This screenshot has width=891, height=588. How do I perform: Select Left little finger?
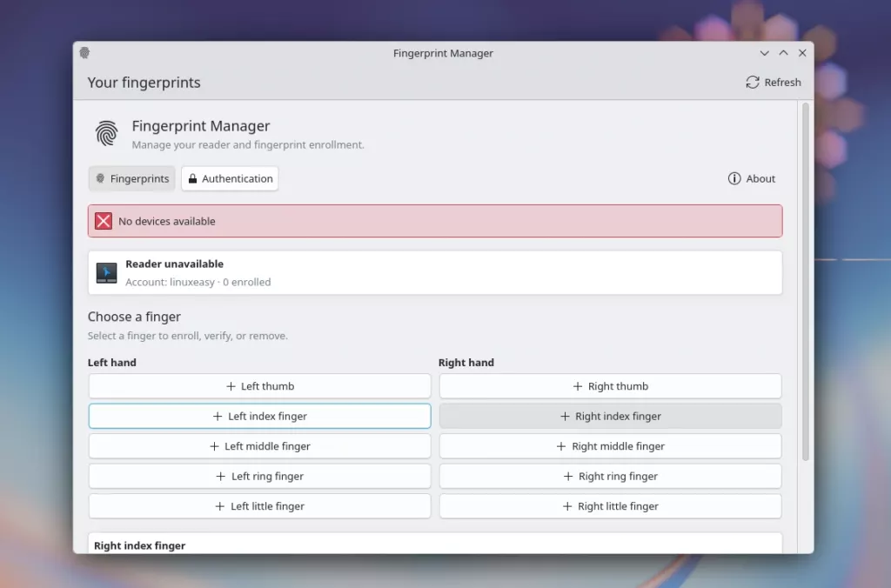(259, 506)
